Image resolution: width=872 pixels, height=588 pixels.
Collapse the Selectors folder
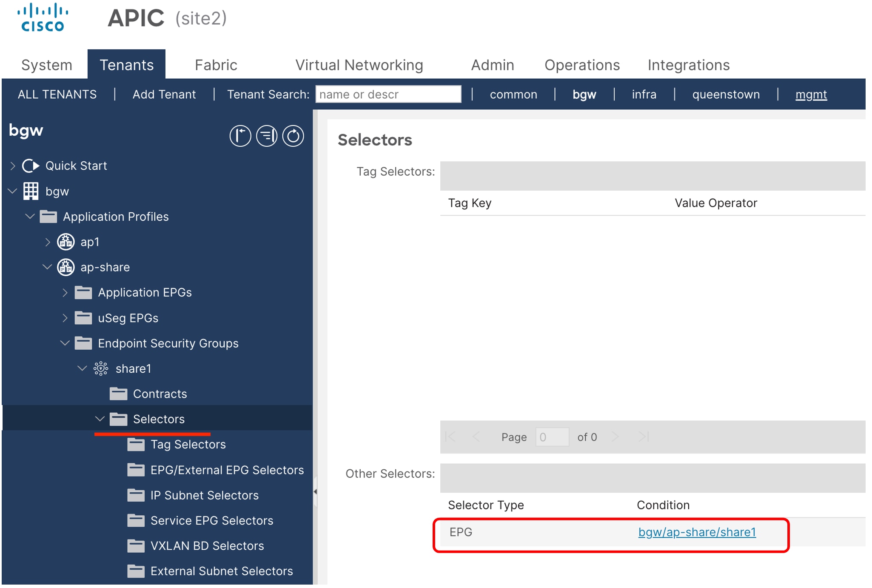coord(100,419)
